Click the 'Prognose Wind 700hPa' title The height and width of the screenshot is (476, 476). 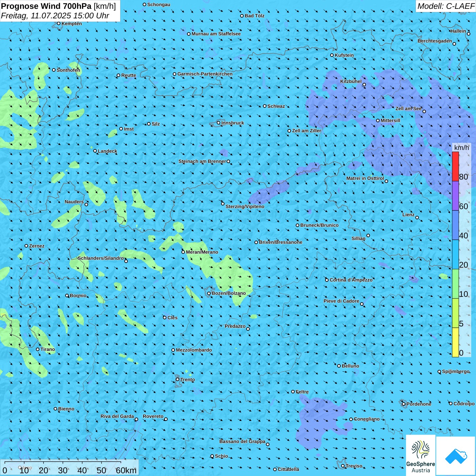pos(46,6)
